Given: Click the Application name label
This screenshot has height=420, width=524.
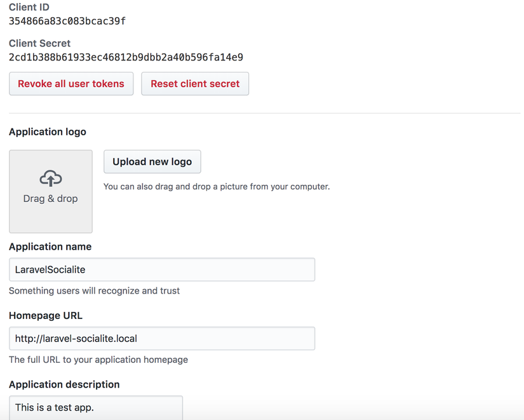Looking at the screenshot, I should point(50,247).
